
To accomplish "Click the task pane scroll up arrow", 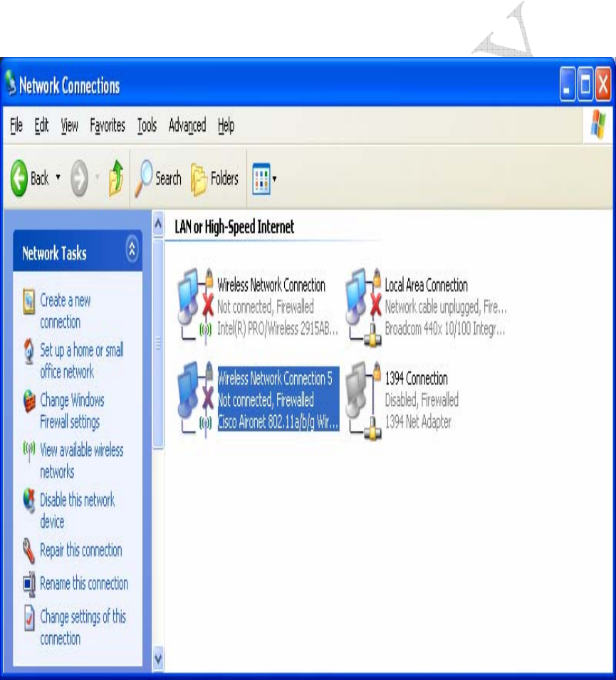I will (158, 224).
